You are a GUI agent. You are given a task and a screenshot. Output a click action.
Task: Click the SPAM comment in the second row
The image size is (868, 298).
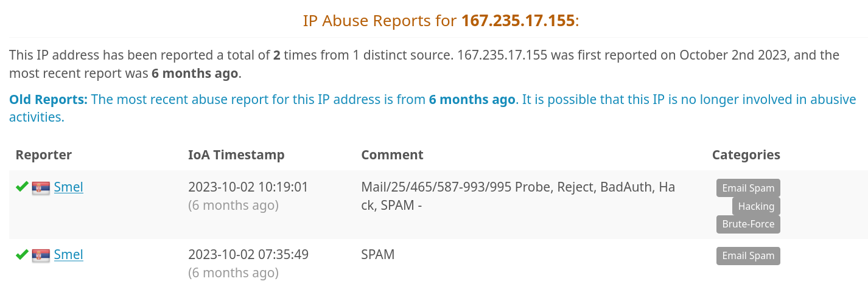click(x=378, y=255)
